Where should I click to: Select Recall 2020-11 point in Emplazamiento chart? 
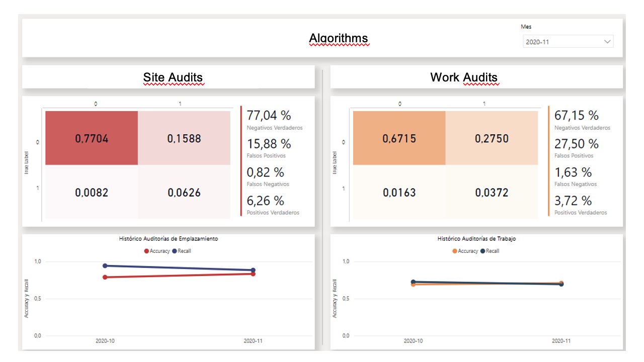coord(253,270)
